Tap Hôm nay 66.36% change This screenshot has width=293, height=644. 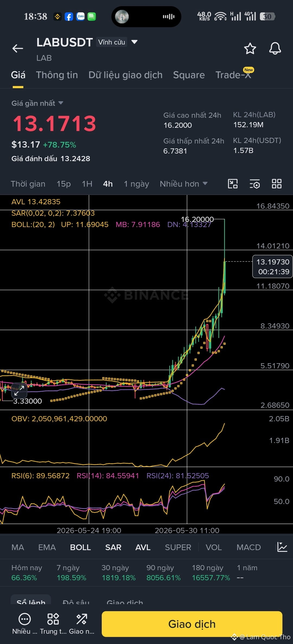point(27,572)
